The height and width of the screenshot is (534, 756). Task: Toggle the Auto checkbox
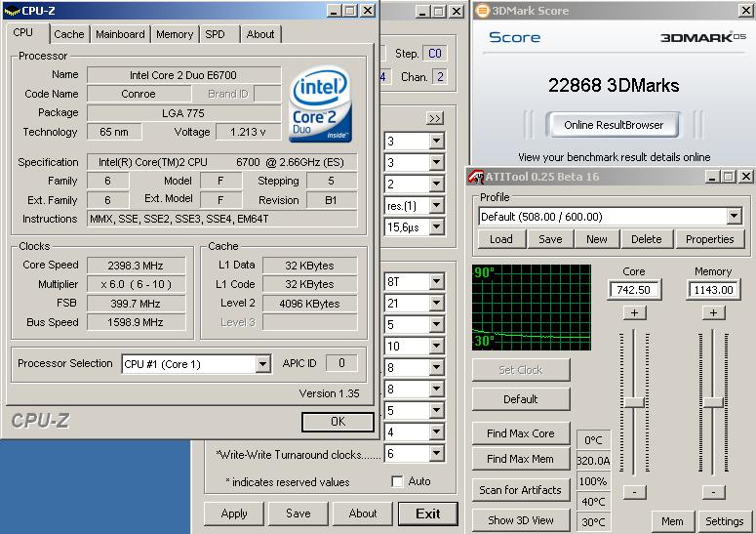[x=397, y=481]
